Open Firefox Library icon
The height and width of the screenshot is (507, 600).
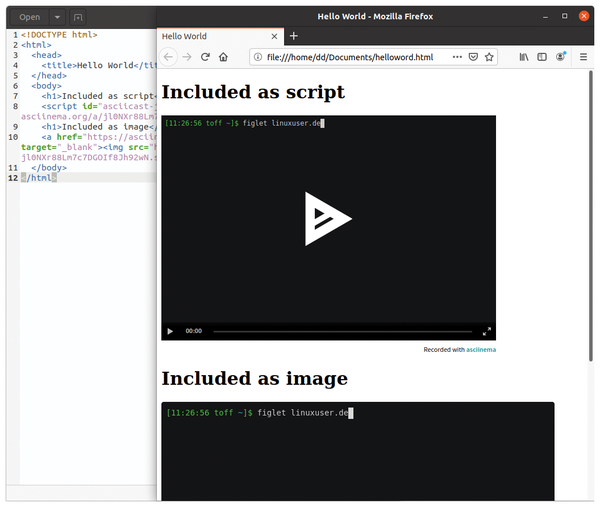pos(523,57)
